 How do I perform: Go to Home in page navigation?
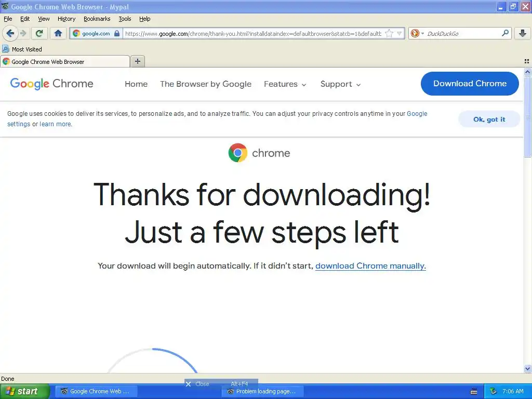pos(136,84)
